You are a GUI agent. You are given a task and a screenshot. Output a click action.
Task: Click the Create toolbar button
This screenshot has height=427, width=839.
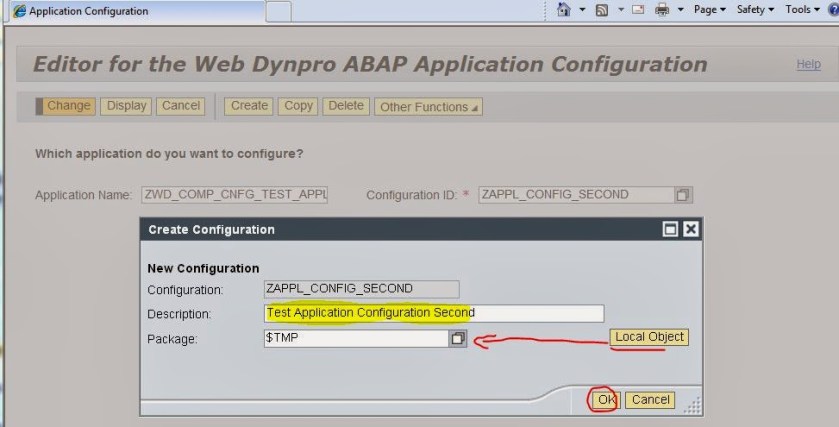249,106
